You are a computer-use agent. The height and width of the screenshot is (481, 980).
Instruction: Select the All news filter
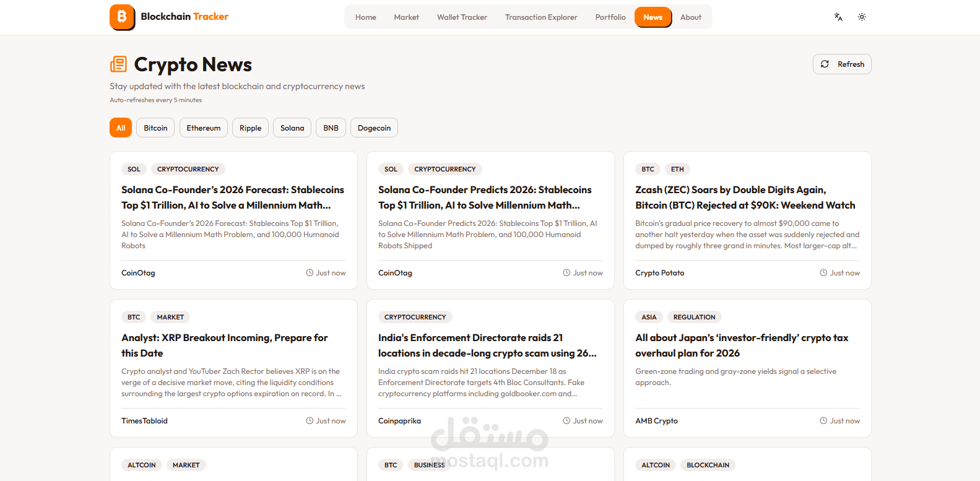point(121,128)
